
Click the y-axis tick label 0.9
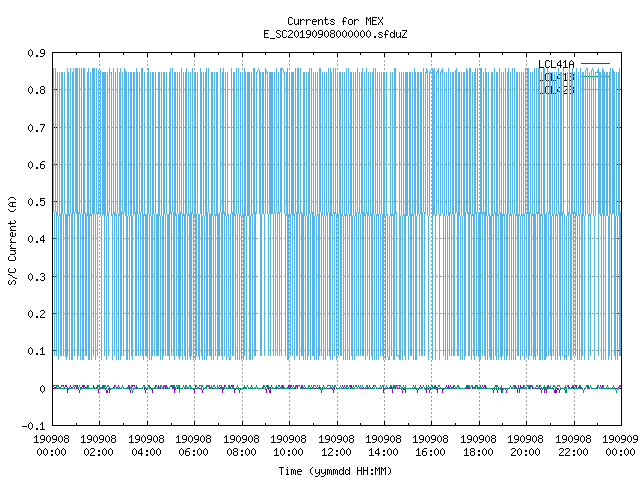pos(36,53)
